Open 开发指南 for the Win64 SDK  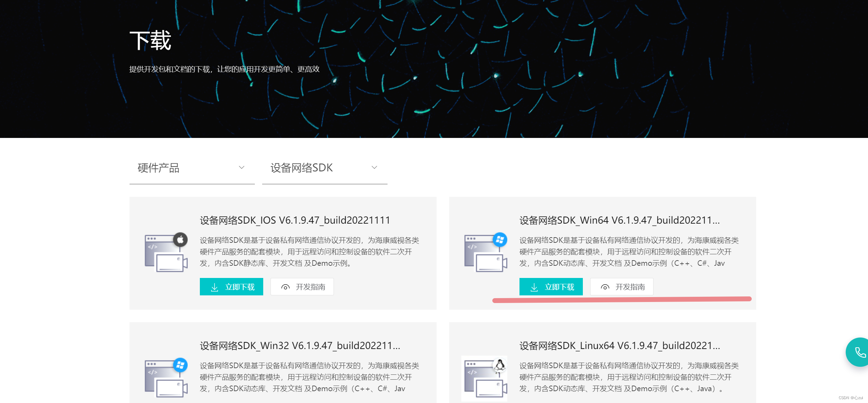(x=622, y=287)
